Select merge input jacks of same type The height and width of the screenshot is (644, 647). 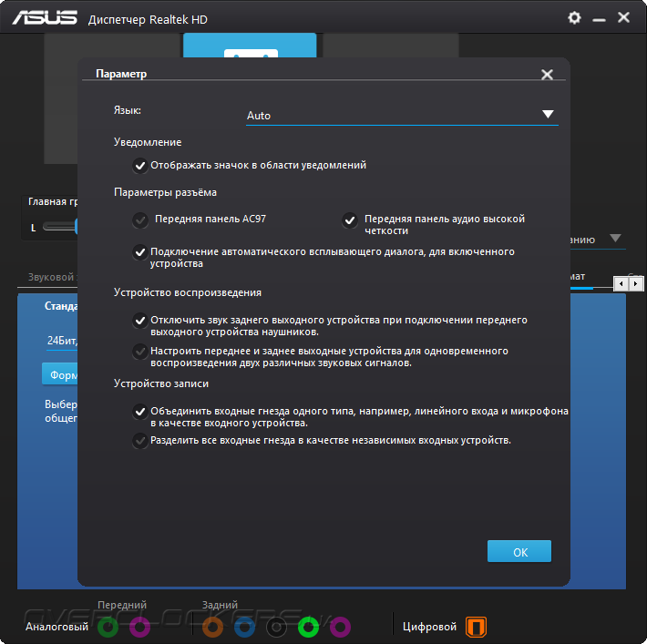[x=140, y=412]
